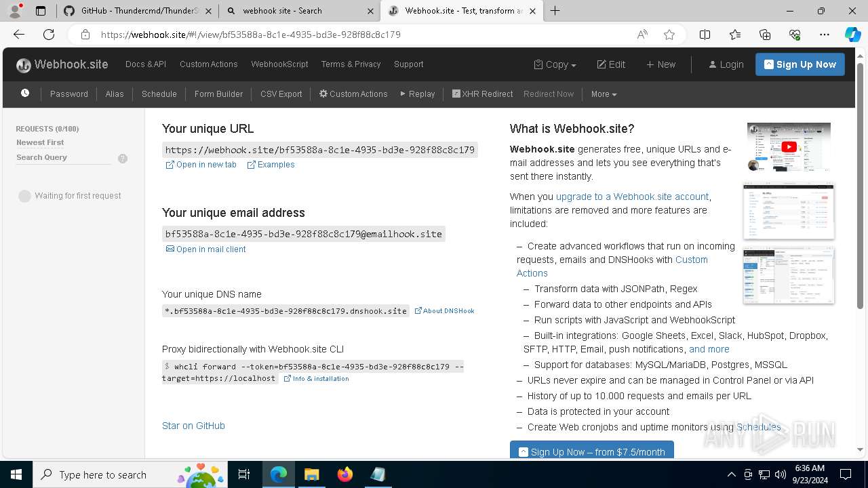Click the Edit button
Screen dimensions: 868x488
click(611, 64)
